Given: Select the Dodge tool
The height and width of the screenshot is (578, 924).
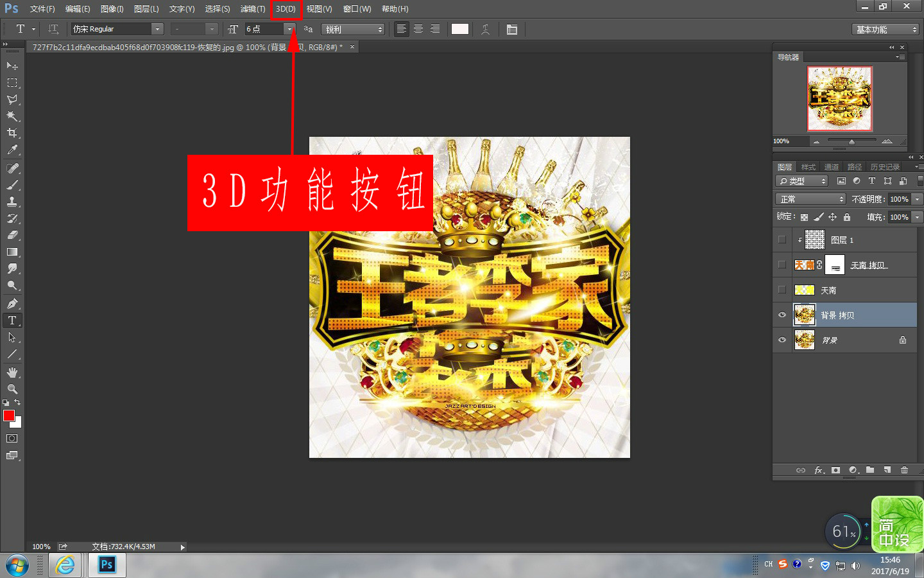Looking at the screenshot, I should point(12,285).
